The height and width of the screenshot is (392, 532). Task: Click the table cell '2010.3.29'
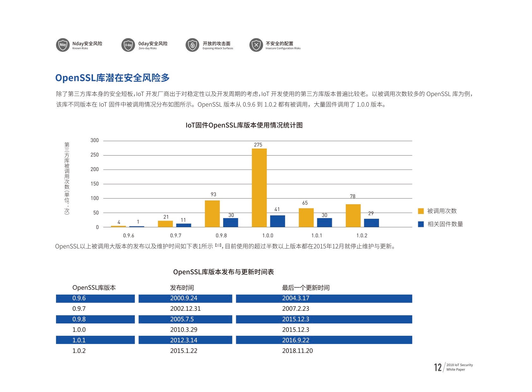pos(184,330)
